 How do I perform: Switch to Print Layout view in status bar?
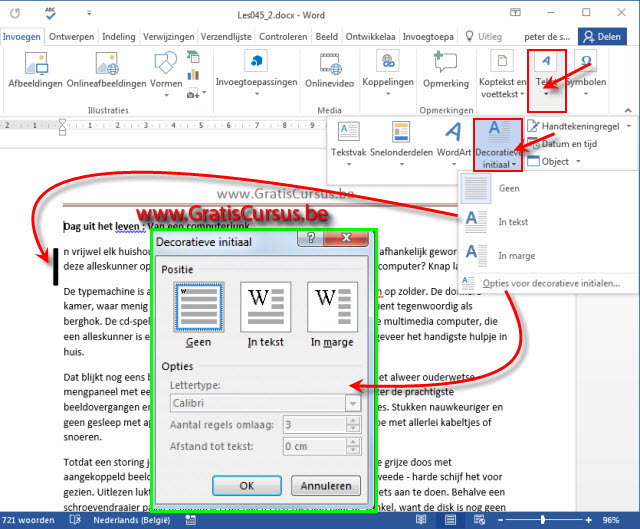coord(450,520)
